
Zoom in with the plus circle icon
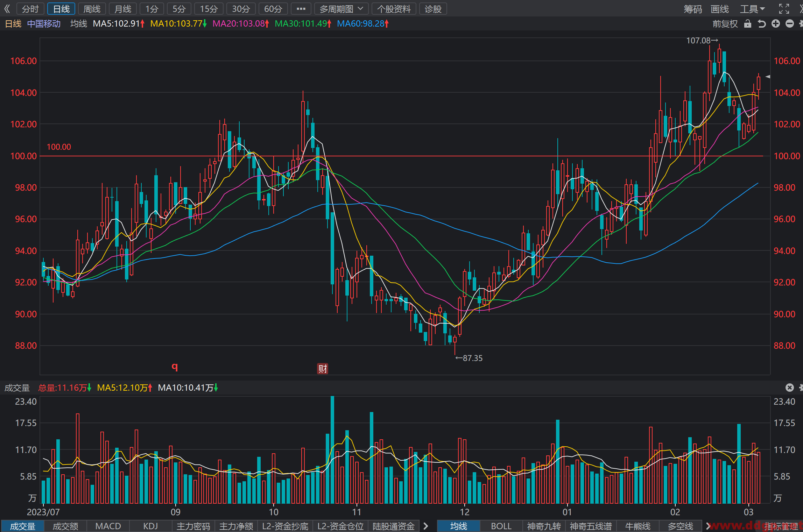[x=776, y=24]
